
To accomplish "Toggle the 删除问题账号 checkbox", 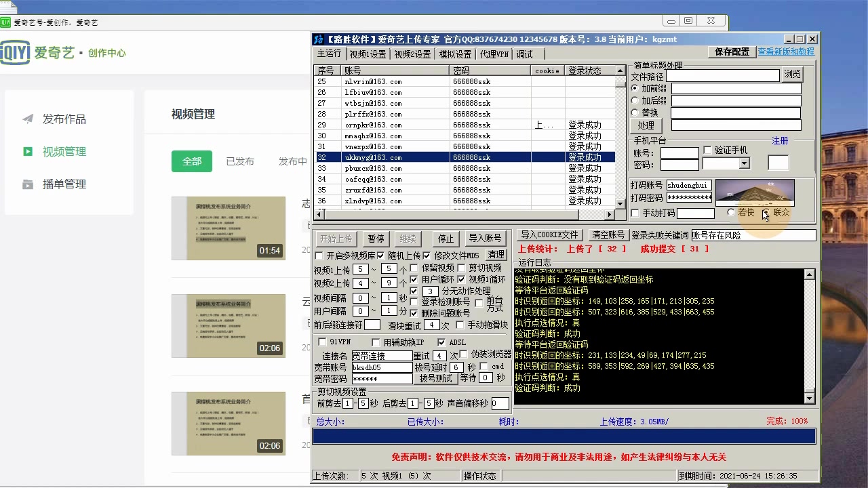I will [x=414, y=313].
